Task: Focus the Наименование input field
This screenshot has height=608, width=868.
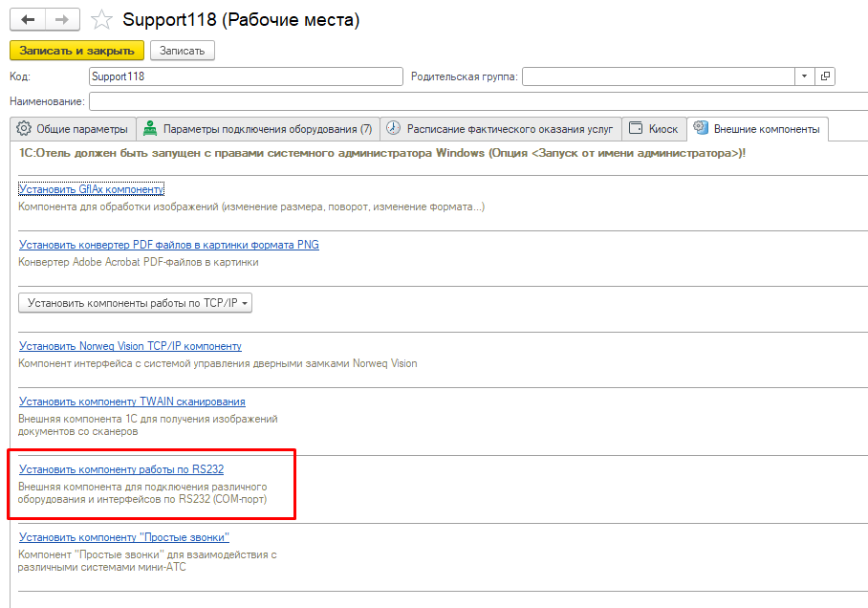Action: [478, 101]
